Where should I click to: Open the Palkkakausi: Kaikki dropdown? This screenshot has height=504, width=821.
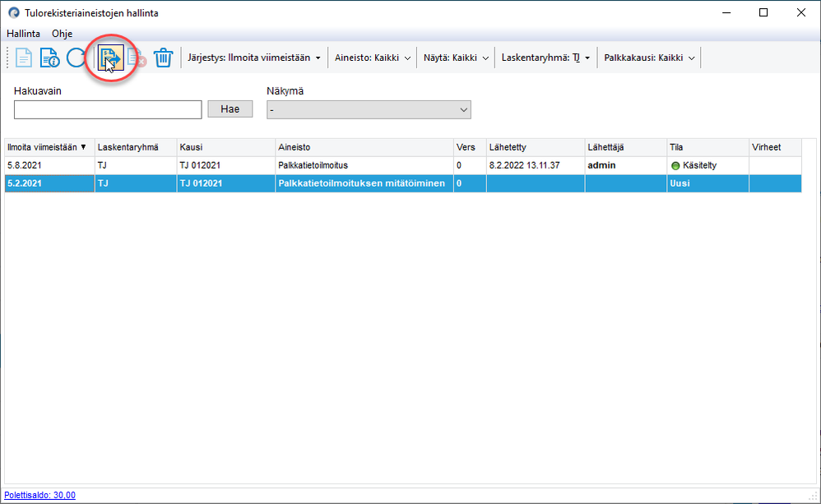point(649,58)
